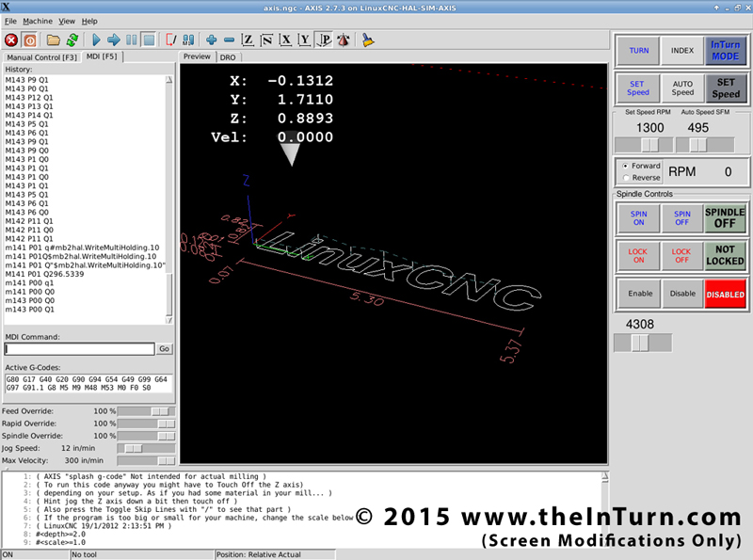
Task: Adjust the Max Velocity slider
Action: [x=146, y=460]
